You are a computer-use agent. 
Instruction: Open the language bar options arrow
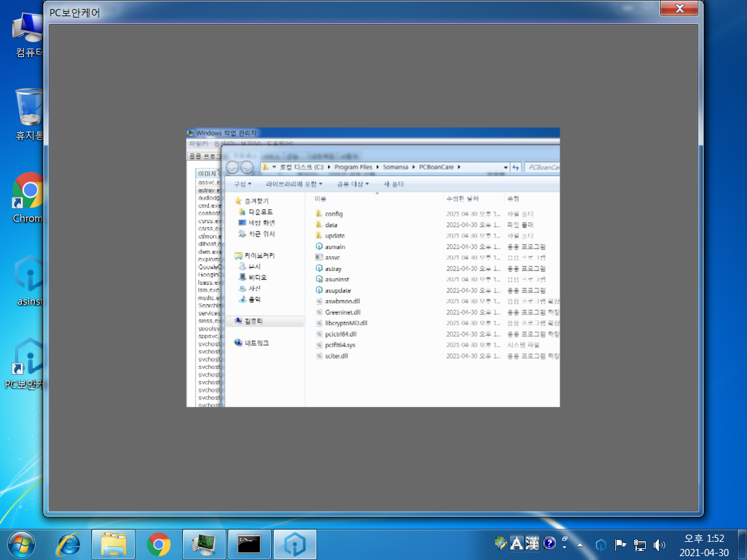click(x=565, y=547)
